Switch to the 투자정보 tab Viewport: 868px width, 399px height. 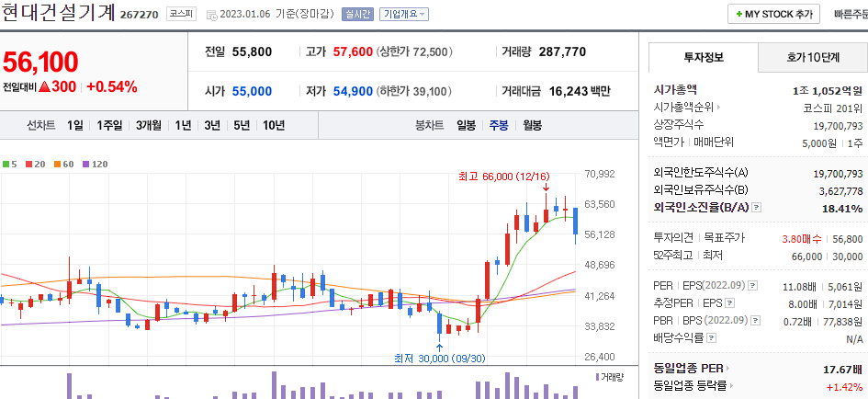pos(703,57)
